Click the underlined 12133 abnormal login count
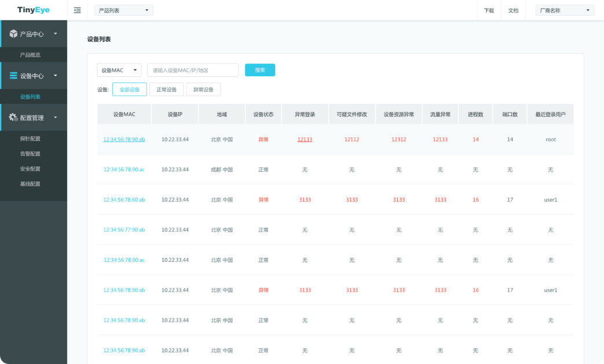Screen dimensions: 604x364 click(x=305, y=139)
